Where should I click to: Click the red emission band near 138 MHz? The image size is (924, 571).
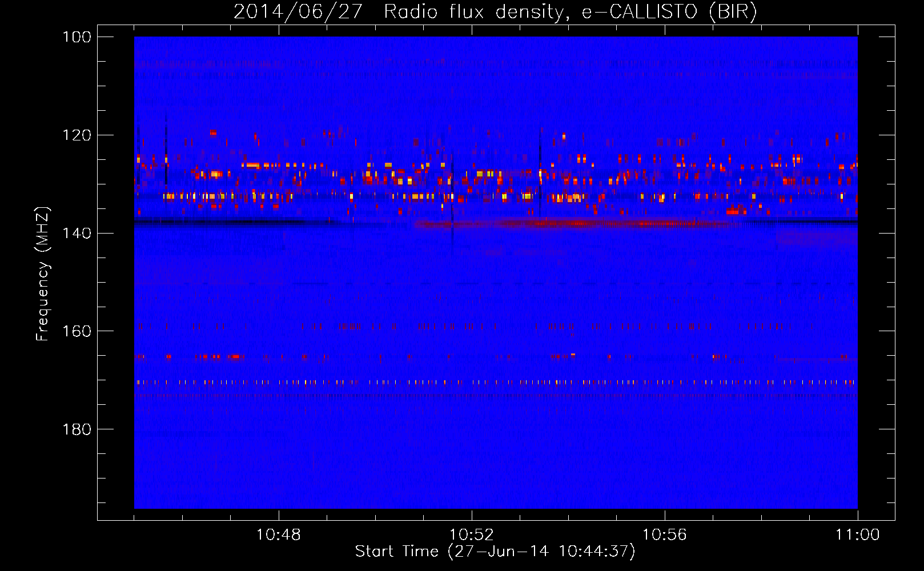pyautogui.click(x=577, y=223)
